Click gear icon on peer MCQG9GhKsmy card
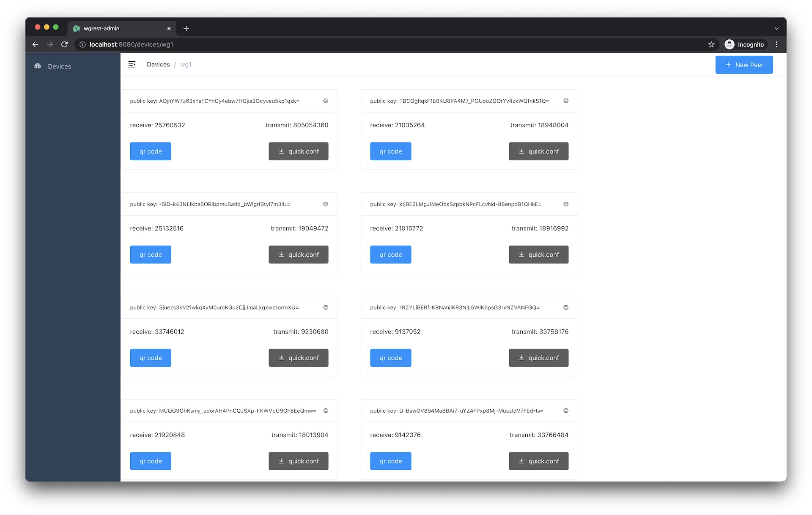 click(326, 411)
